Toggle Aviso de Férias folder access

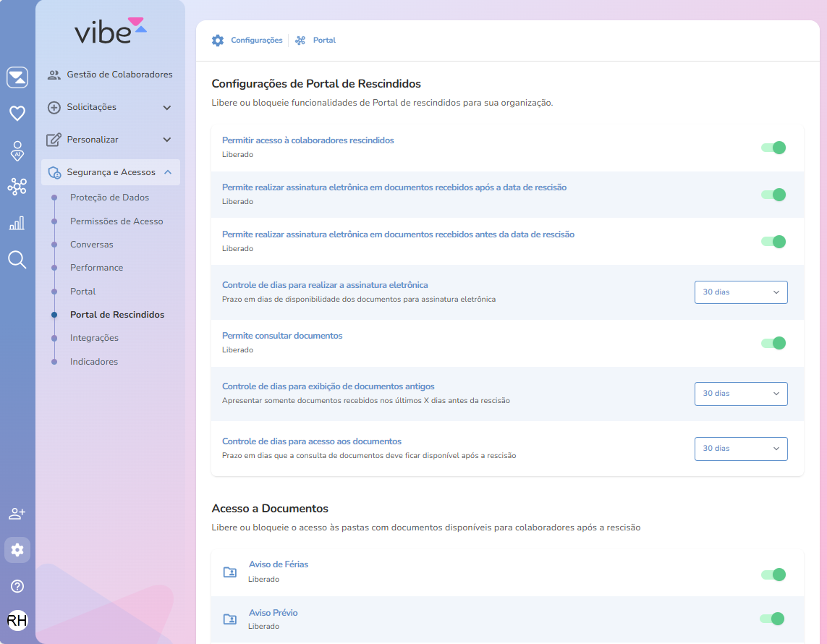(773, 575)
